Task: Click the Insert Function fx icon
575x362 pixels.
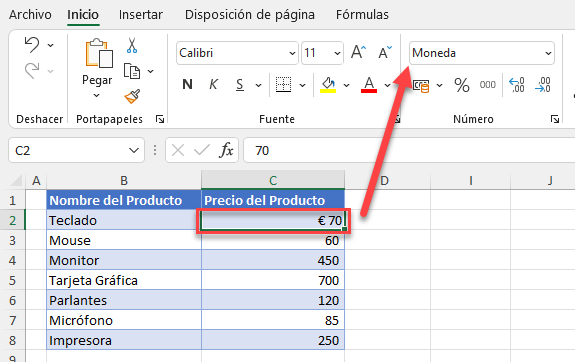Action: click(226, 150)
